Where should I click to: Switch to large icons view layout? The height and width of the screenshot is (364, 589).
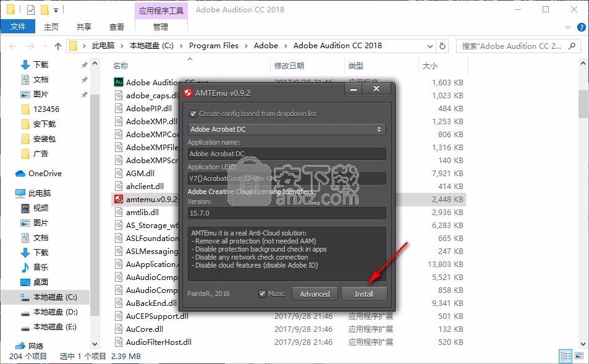coord(580,356)
